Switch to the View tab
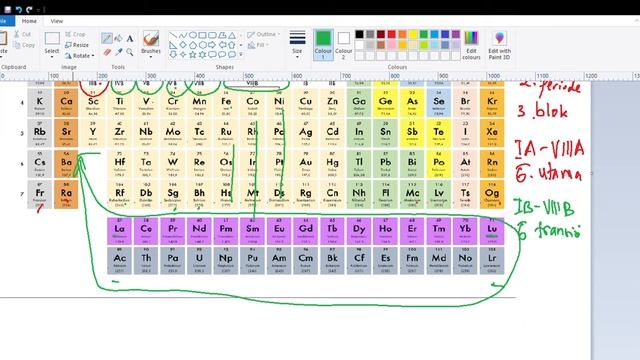The image size is (640, 360). coord(57,21)
